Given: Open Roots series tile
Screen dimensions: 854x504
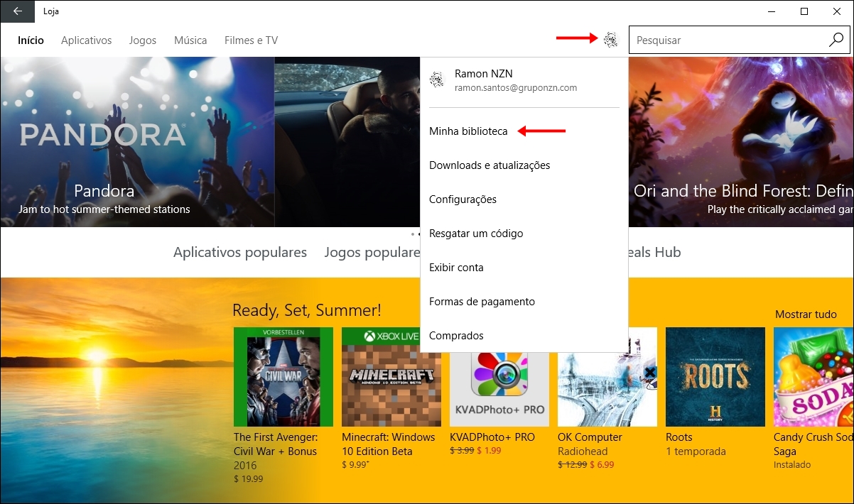Looking at the screenshot, I should (x=715, y=376).
